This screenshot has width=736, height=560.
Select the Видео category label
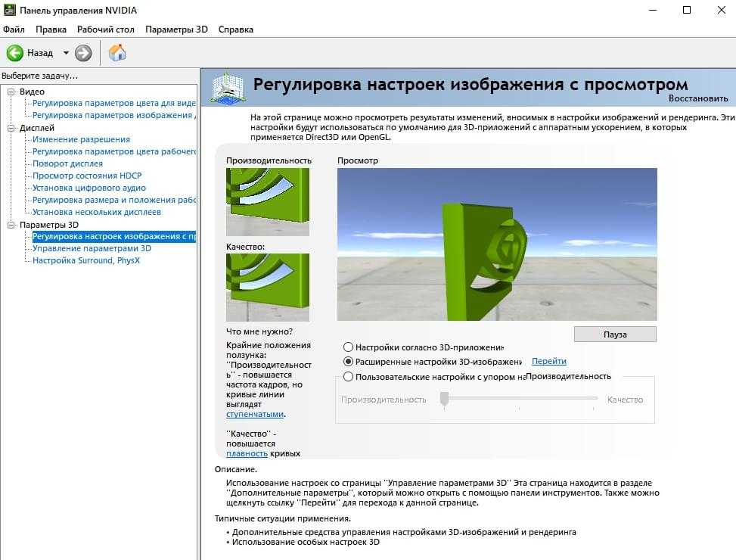click(x=32, y=92)
